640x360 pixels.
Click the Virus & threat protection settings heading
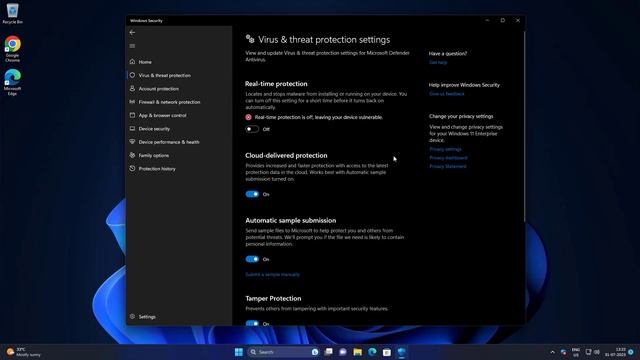click(324, 40)
